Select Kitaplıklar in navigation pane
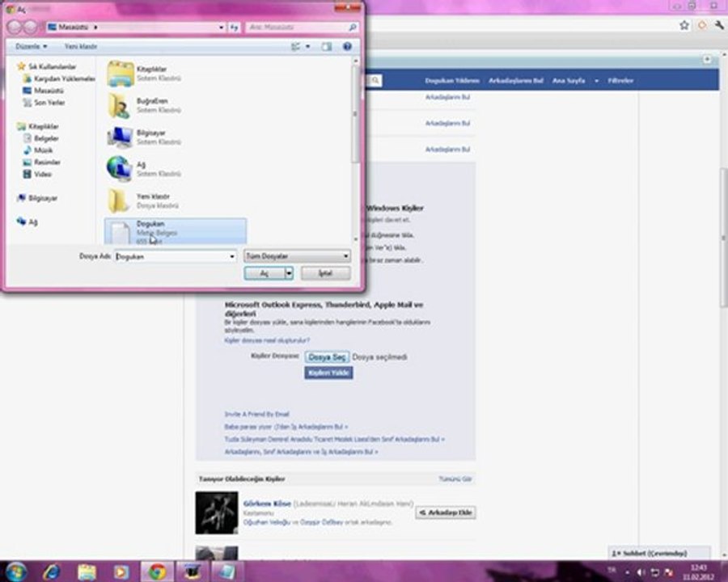Screen dimensions: 728x582 [43, 126]
